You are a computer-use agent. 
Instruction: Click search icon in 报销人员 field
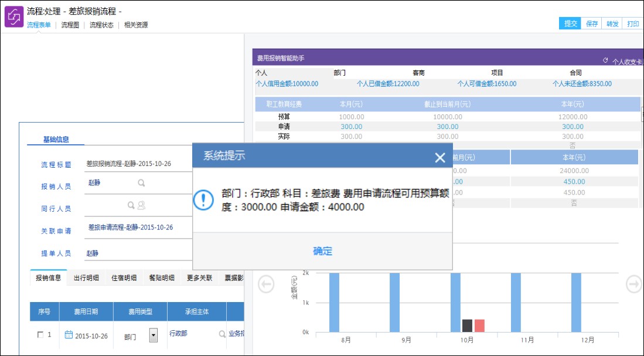141,183
